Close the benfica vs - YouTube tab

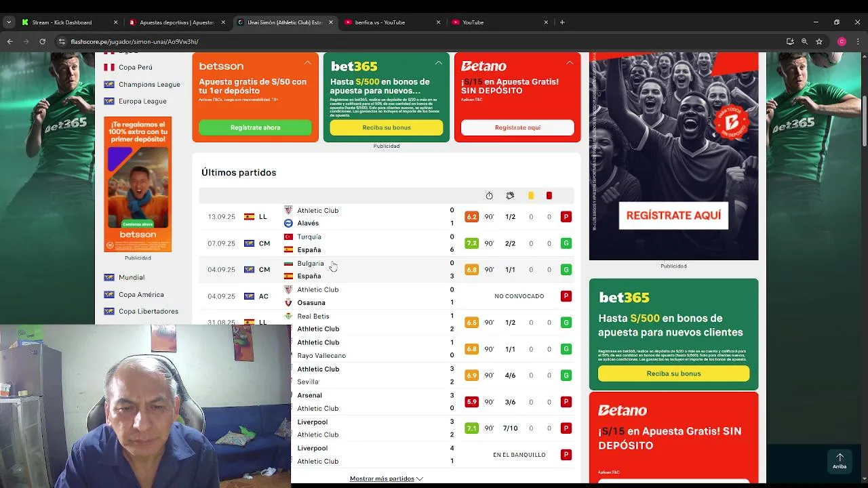click(438, 22)
